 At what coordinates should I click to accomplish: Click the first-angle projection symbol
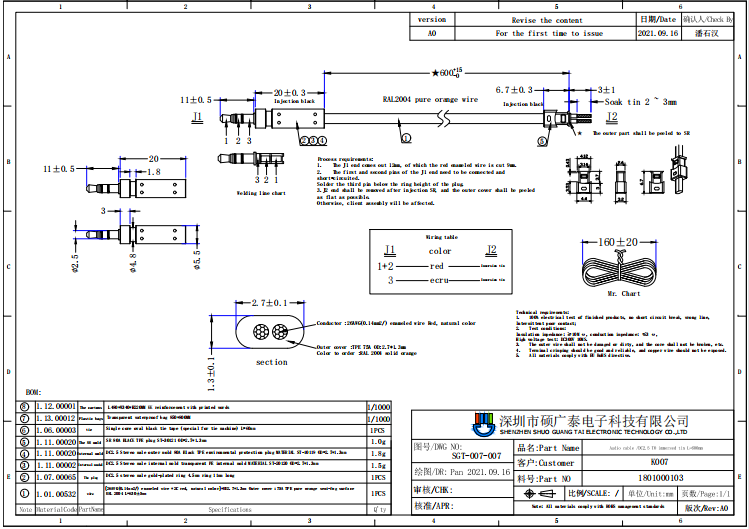point(540,493)
